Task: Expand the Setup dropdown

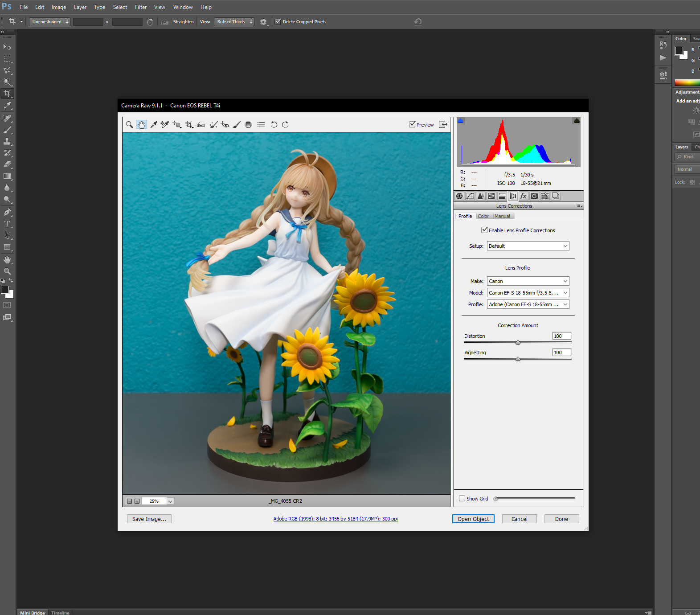Action: [x=528, y=246]
